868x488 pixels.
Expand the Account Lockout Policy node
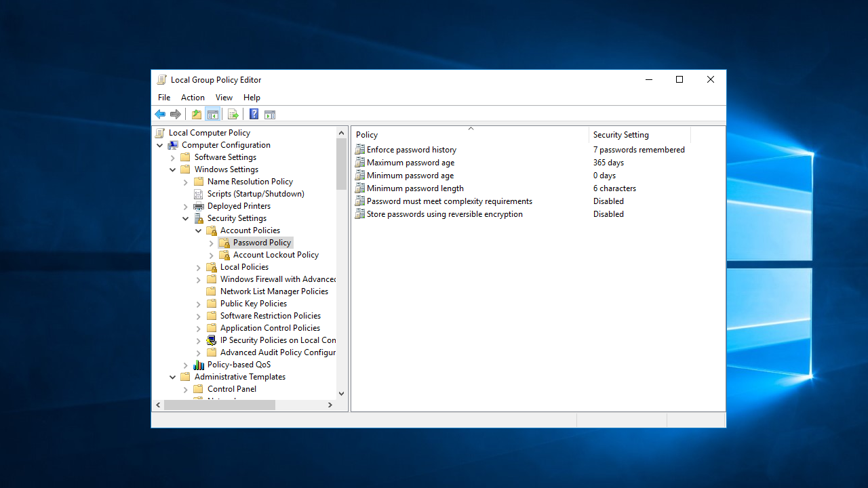coord(212,256)
